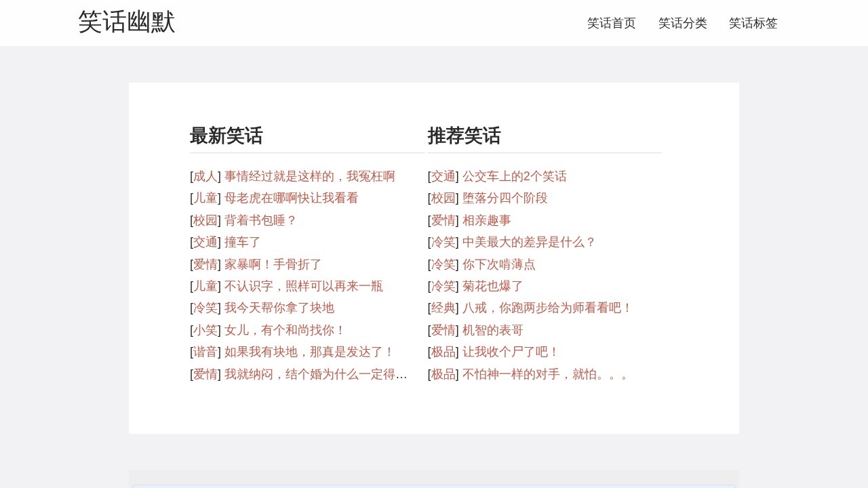
Task: Click the 推荐笑话 section heading
Action: coord(465,136)
